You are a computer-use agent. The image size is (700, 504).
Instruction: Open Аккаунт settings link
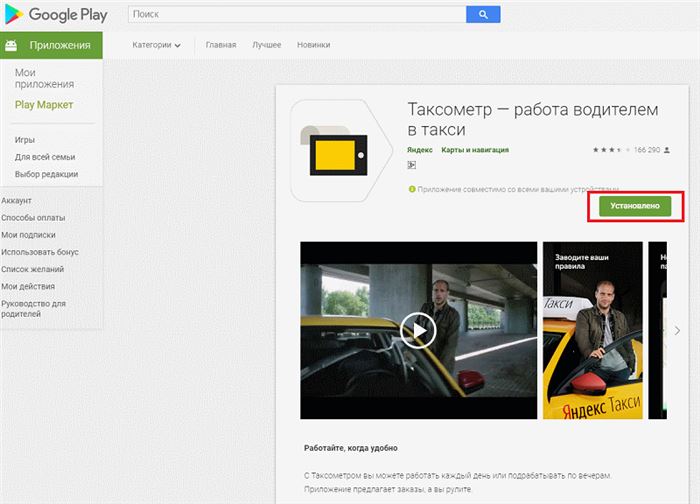(x=17, y=200)
